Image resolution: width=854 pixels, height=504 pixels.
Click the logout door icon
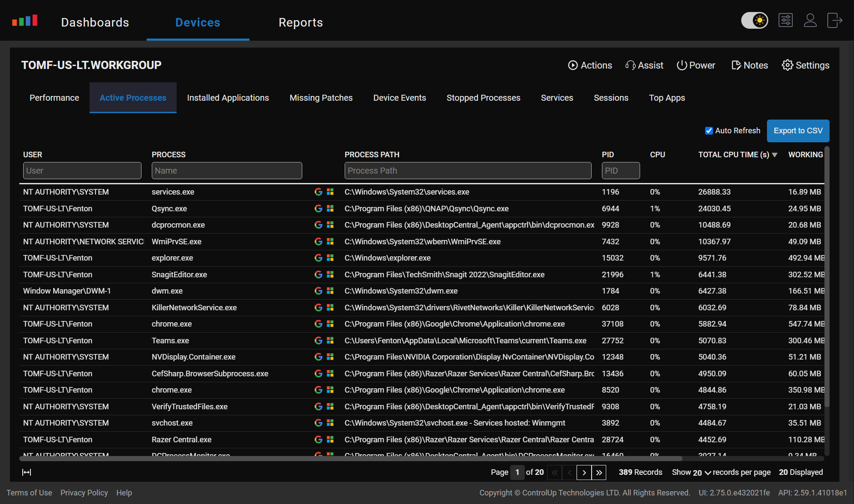(834, 20)
